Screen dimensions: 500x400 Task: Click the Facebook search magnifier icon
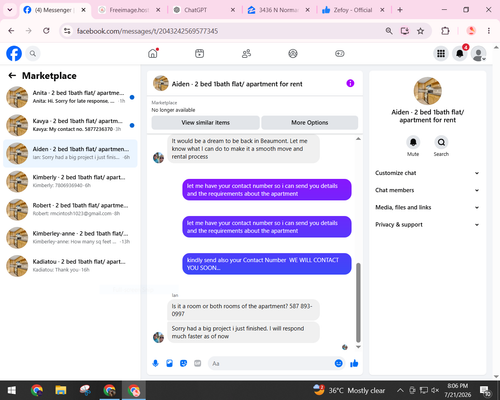(x=33, y=53)
